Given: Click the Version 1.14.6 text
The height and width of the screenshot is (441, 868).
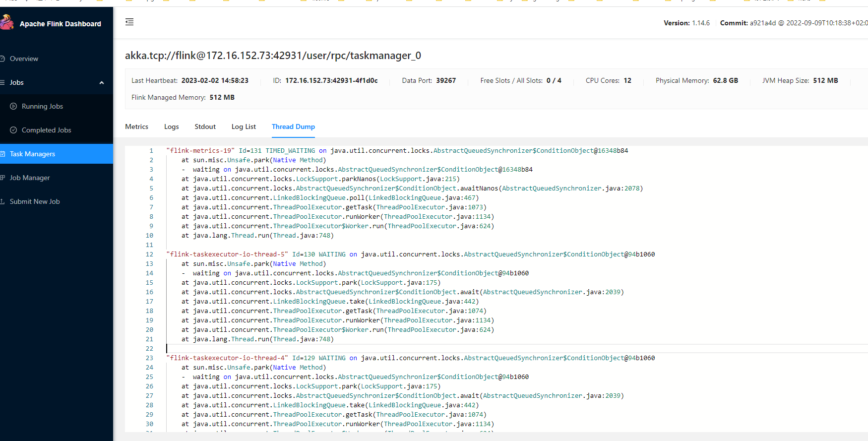Looking at the screenshot, I should (687, 23).
